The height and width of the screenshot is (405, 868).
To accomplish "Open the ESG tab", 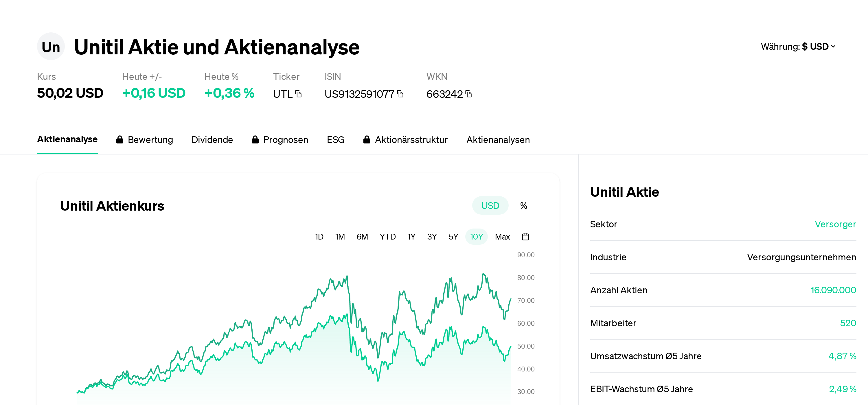I will click(335, 139).
